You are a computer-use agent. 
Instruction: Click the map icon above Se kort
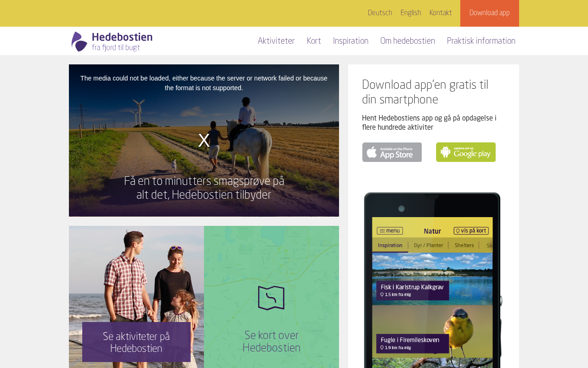[x=271, y=298]
